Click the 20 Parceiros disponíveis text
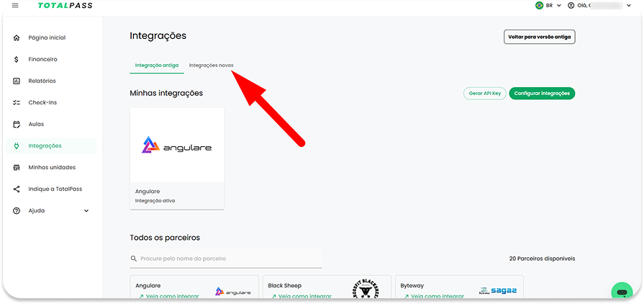Viewport: 644px width, 304px height. point(542,259)
